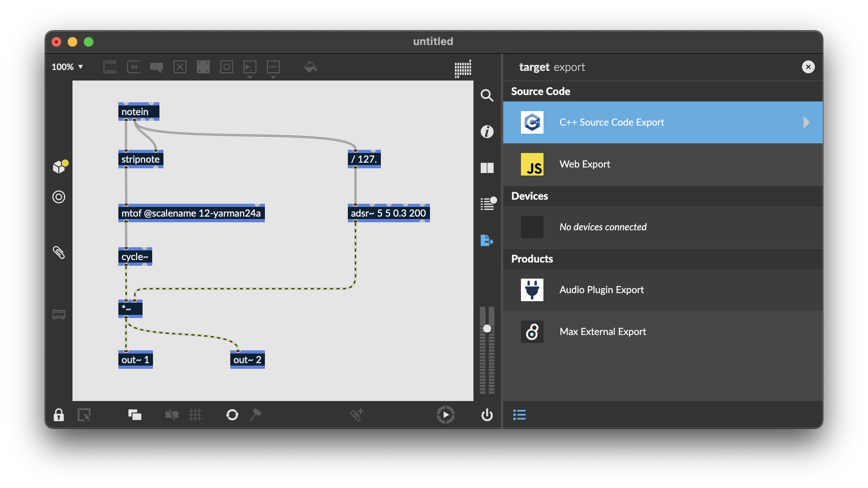Image resolution: width=868 pixels, height=488 pixels.
Task: Select the cycle~ object box
Action: pos(135,257)
